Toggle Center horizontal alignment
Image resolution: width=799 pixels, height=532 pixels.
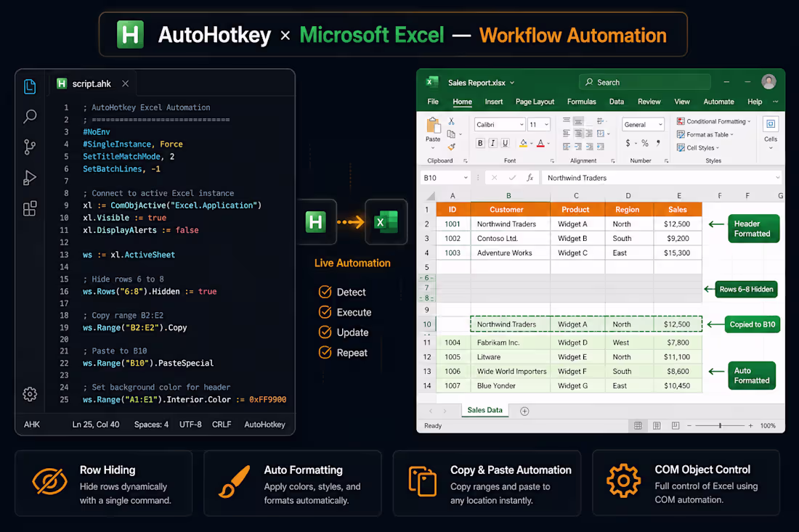point(578,134)
